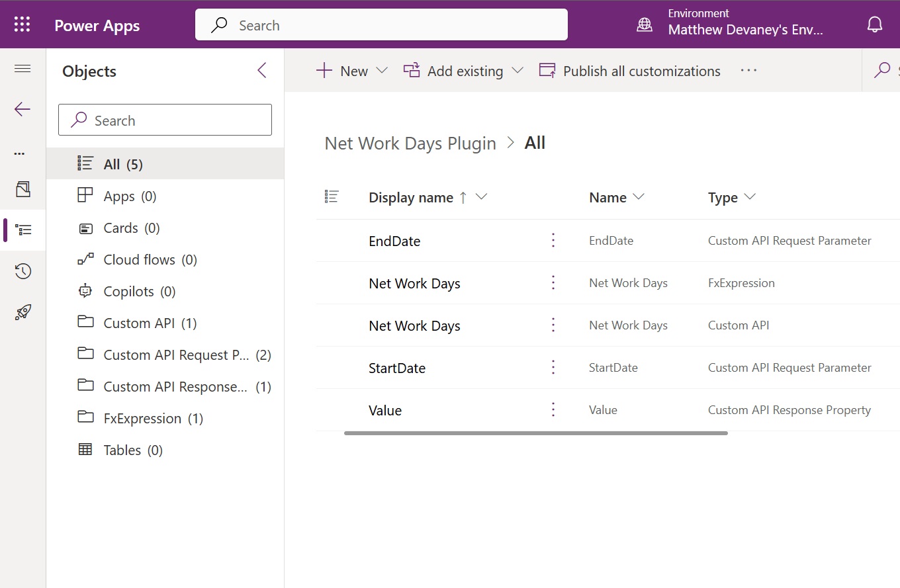Screen dimensions: 900x588
Task: Go back using the left arrow icon
Action: click(x=22, y=109)
